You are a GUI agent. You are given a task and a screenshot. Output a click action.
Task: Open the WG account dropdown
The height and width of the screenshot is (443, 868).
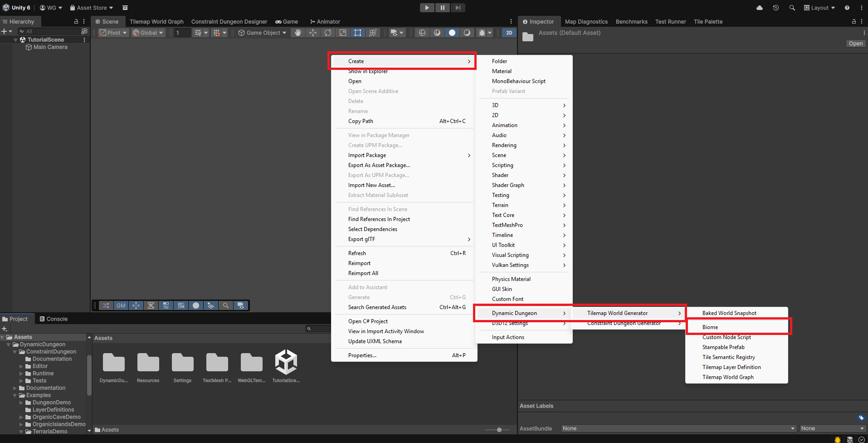click(x=51, y=8)
